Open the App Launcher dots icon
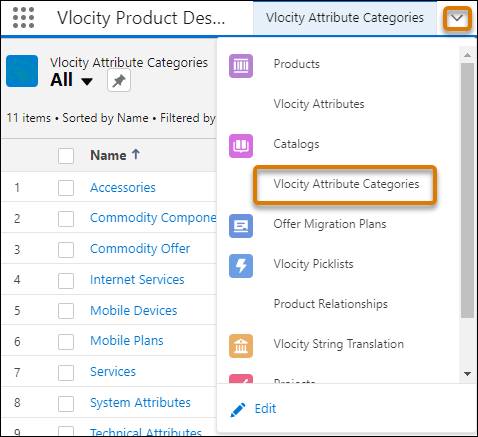The width and height of the screenshot is (478, 437). click(23, 17)
